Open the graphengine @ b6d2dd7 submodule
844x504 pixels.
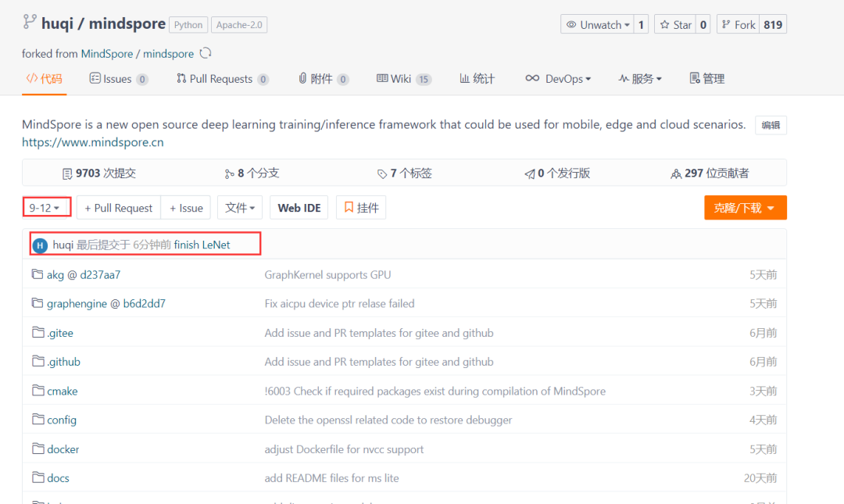point(106,304)
